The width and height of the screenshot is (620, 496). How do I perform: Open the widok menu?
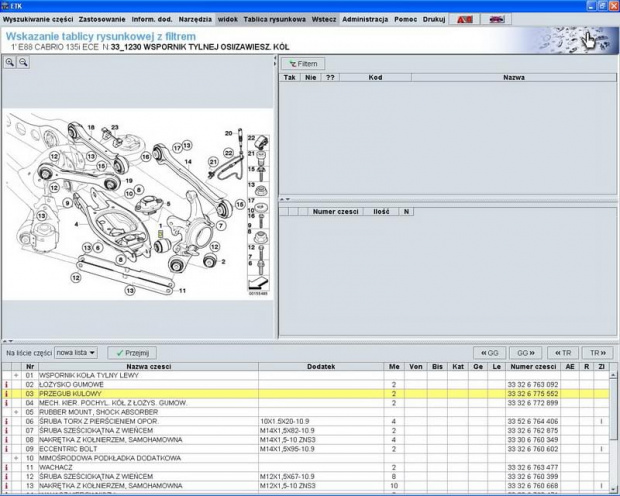tap(228, 19)
